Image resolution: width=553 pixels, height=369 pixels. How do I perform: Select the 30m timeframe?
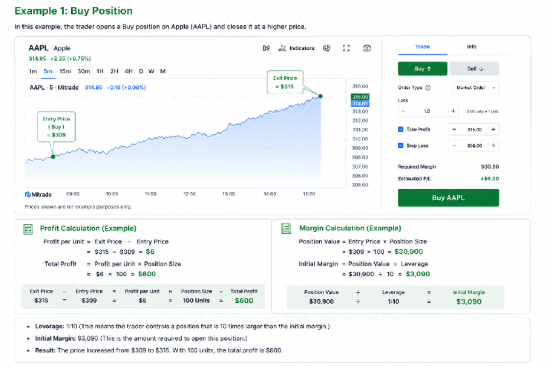[x=84, y=71]
